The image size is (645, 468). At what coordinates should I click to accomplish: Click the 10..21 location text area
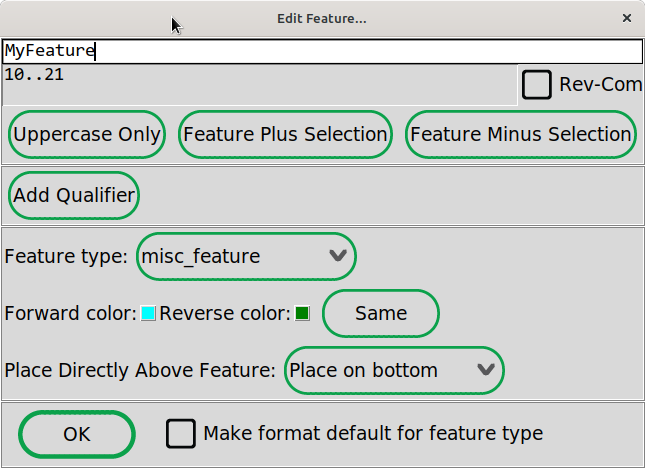click(260, 85)
